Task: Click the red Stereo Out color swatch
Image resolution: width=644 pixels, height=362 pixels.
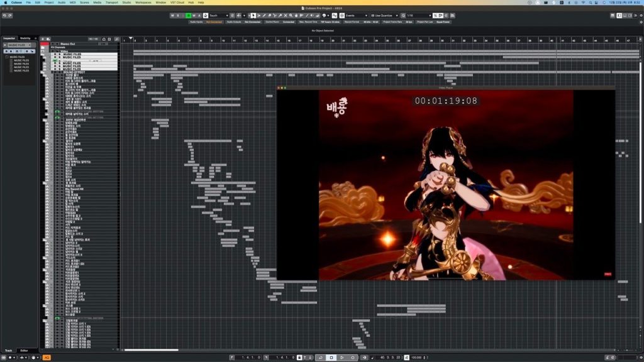Action: coord(45,44)
